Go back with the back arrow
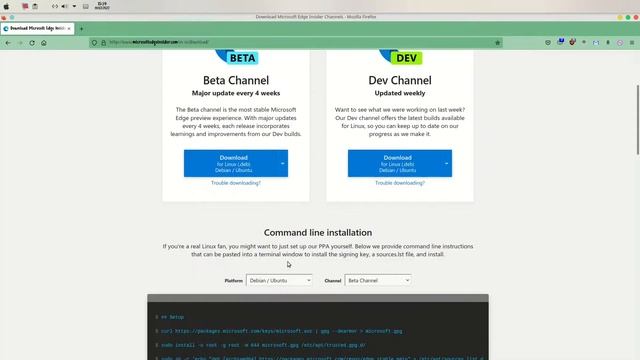 pyautogui.click(x=8, y=42)
